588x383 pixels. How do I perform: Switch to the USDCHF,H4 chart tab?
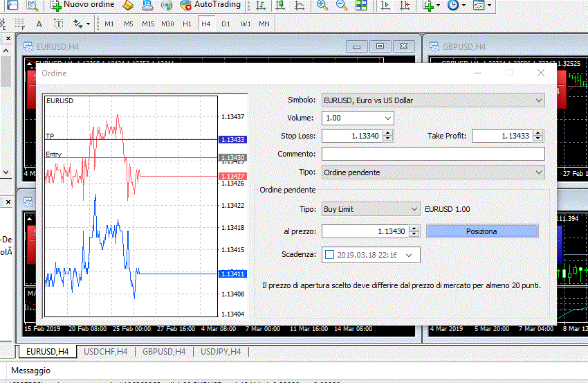pyautogui.click(x=105, y=352)
